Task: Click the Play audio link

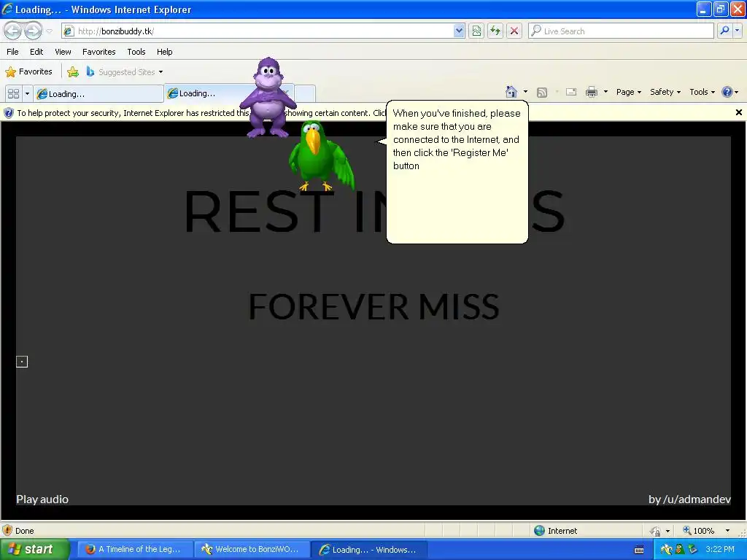Action: coord(42,499)
